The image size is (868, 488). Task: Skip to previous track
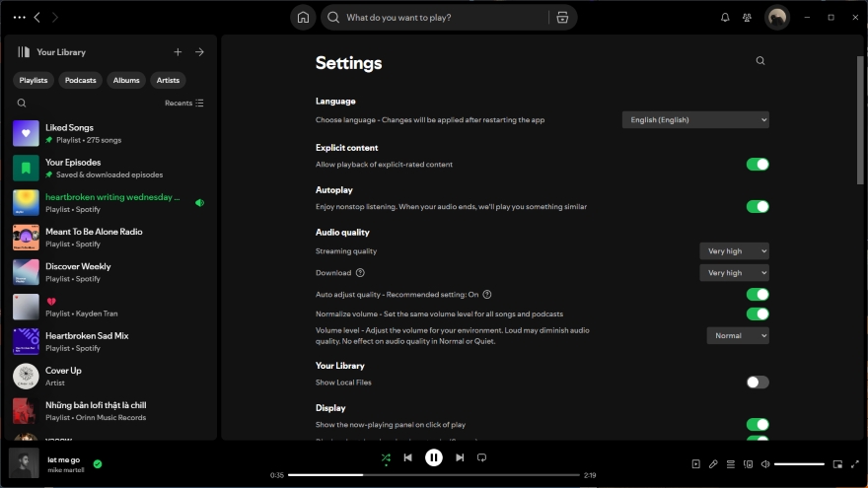[x=408, y=457]
